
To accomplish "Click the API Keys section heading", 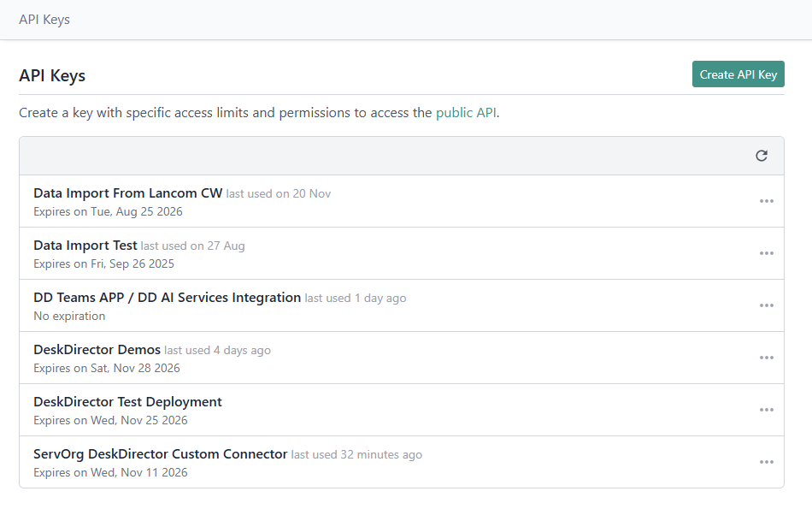I will pyautogui.click(x=52, y=75).
